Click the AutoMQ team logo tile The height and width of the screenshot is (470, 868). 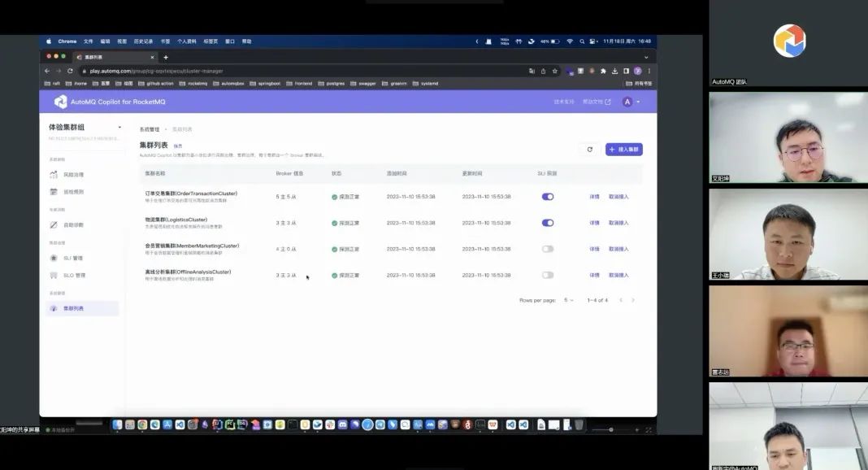pyautogui.click(x=788, y=43)
